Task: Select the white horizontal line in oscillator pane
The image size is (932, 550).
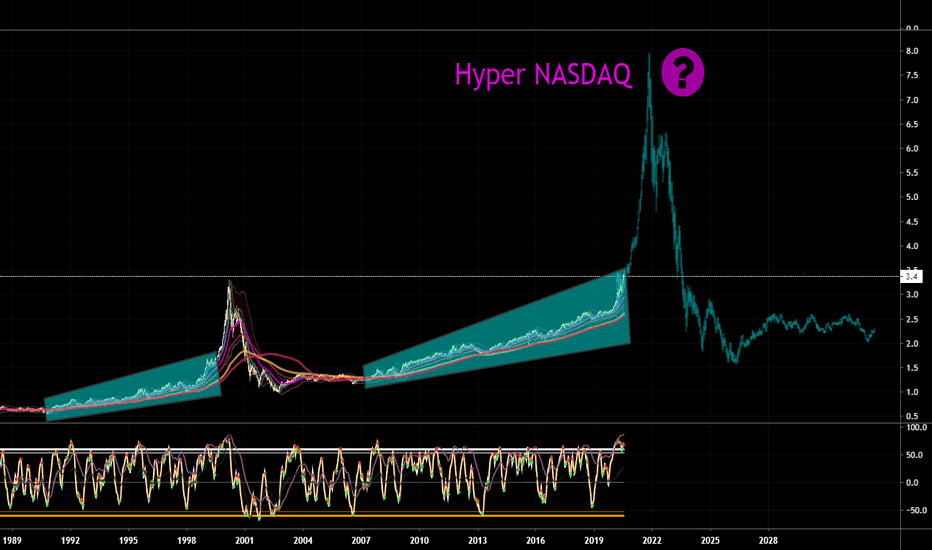Action: pos(312,450)
